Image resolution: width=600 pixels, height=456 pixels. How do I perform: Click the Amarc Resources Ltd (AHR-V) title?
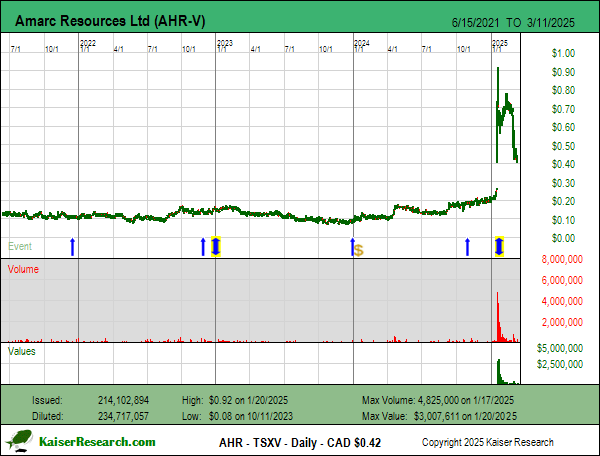[110, 21]
